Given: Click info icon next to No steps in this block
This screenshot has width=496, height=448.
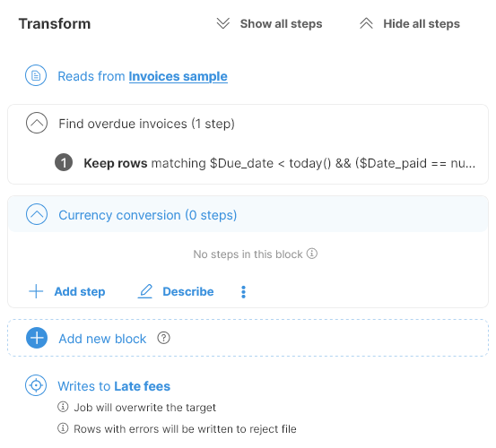Looking at the screenshot, I should click(x=312, y=254).
